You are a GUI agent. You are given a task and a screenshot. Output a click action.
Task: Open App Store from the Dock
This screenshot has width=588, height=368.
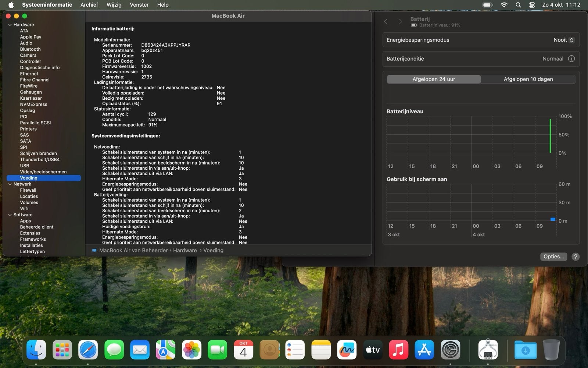(x=424, y=350)
